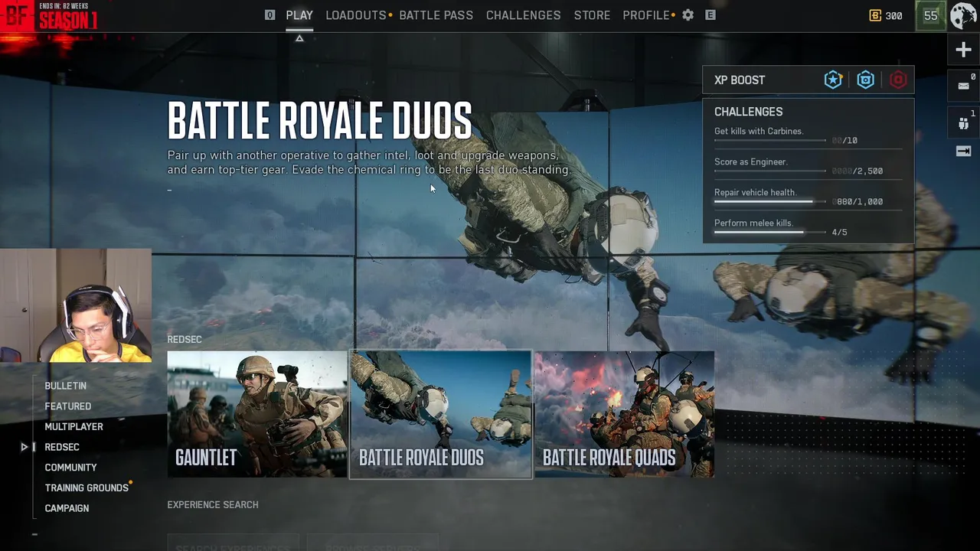This screenshot has width=980, height=551.
Task: Click the BF Season 1 logo
Action: 50,16
